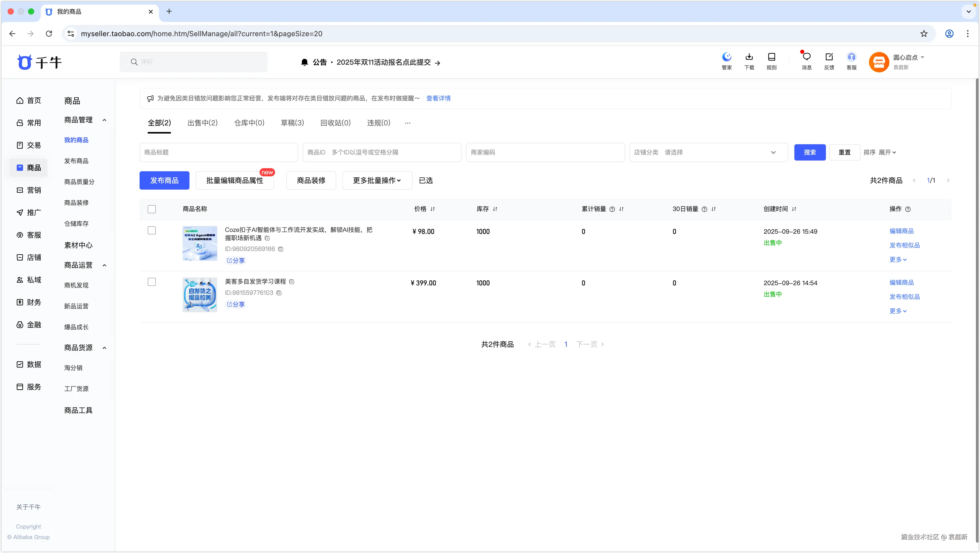The image size is (980, 553).
Task: Switch to the 草稿(3) tab
Action: pos(292,123)
